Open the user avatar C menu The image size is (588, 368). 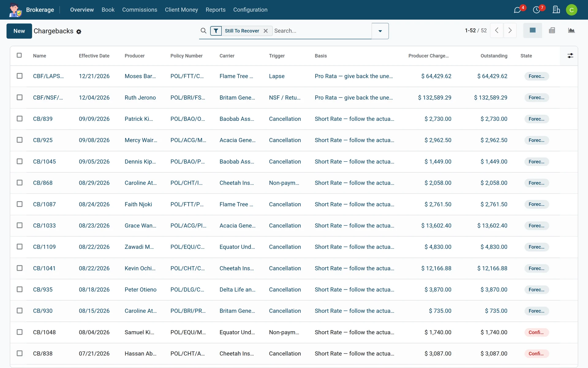[571, 10]
